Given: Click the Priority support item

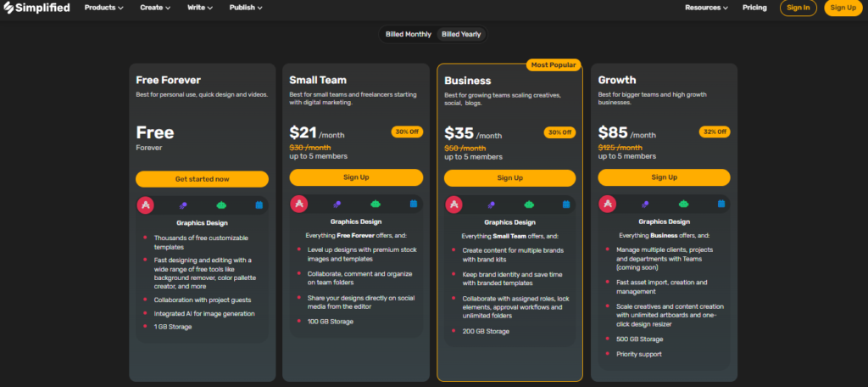Looking at the screenshot, I should click(639, 354).
